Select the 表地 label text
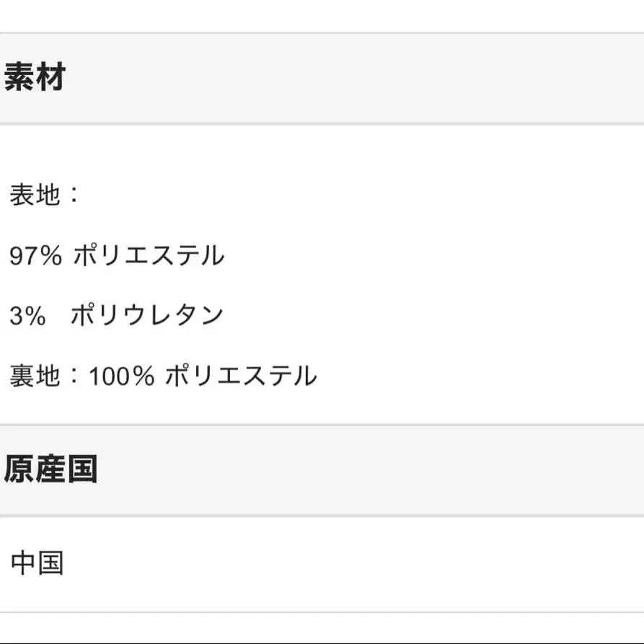The width and height of the screenshot is (644, 644). point(35,194)
